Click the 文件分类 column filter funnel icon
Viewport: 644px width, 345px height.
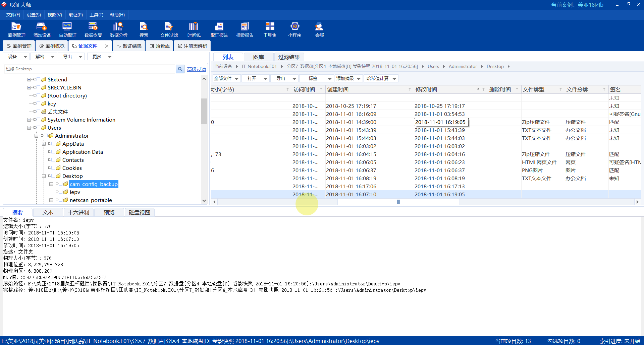point(604,89)
